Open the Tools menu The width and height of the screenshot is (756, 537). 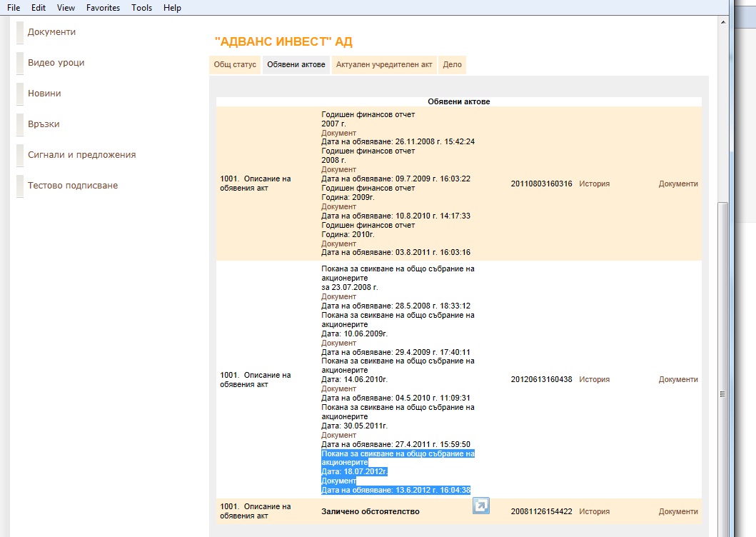coord(141,8)
